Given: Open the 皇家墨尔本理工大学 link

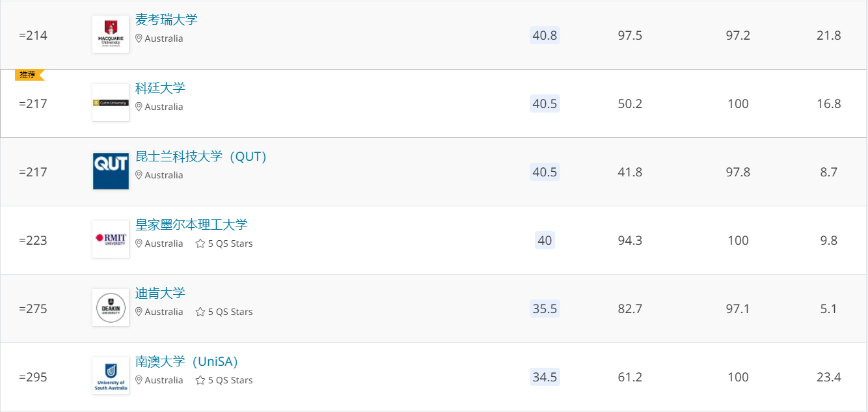Looking at the screenshot, I should (x=191, y=225).
